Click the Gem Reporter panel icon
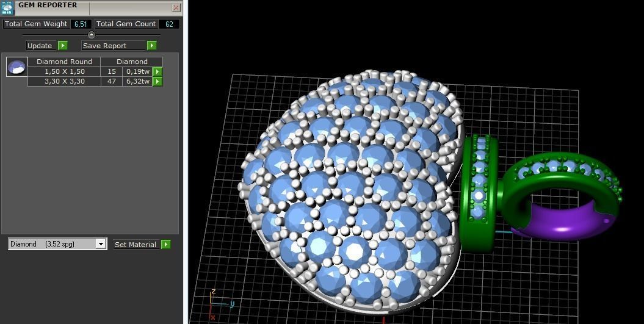644x324 pixels. point(8,8)
